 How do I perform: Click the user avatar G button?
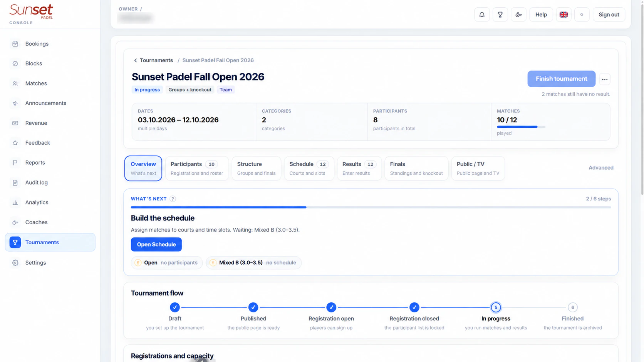[x=582, y=15]
